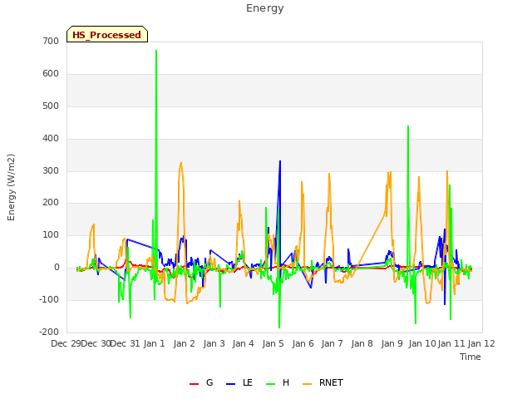The height and width of the screenshot is (399, 532).
Task: Click the blue LE peak near Jan 5
Action: [280, 161]
